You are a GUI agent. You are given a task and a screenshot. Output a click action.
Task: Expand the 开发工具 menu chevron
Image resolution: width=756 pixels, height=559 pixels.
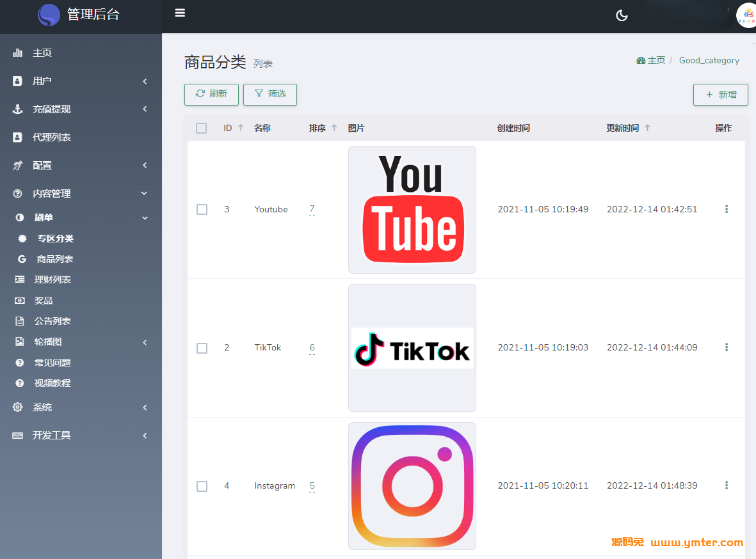[145, 436]
